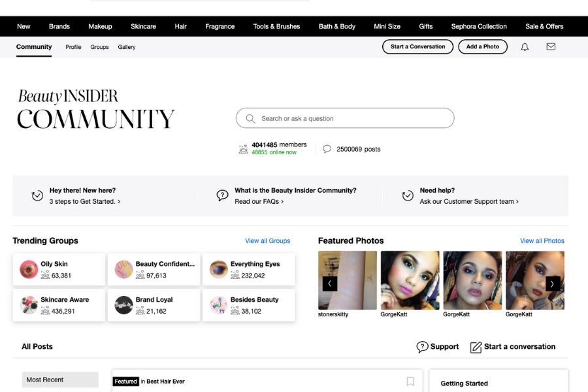Open the Besides Beauty group avatar

[219, 305]
